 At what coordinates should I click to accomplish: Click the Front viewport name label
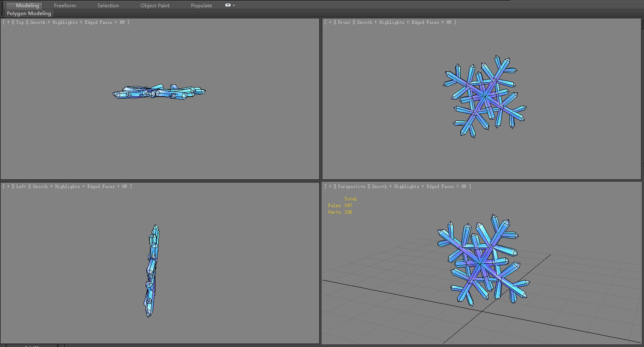click(x=344, y=22)
